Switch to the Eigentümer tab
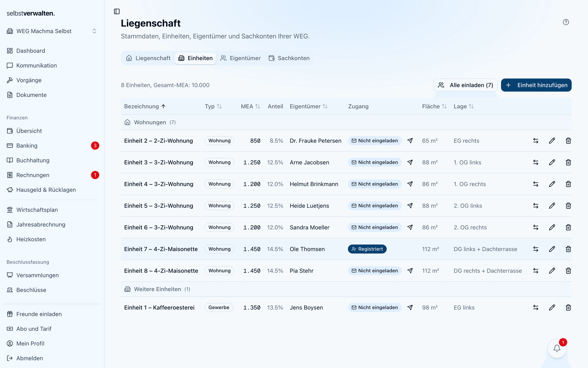Image resolution: width=588 pixels, height=368 pixels. 240,58
